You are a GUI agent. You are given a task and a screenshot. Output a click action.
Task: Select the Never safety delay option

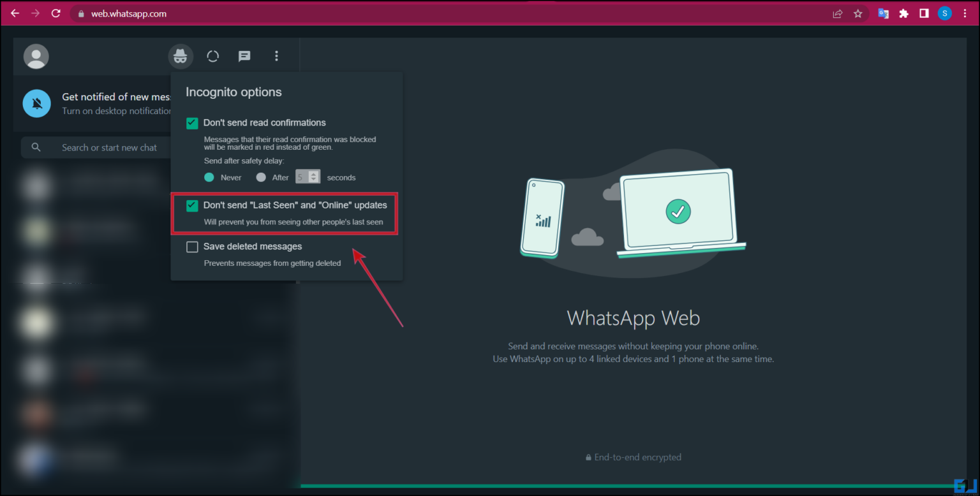tap(209, 177)
